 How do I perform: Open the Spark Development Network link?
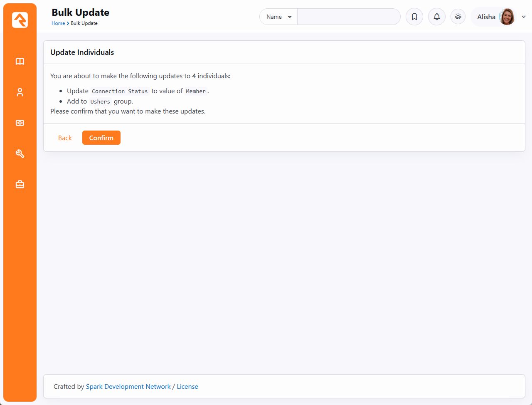click(x=128, y=387)
